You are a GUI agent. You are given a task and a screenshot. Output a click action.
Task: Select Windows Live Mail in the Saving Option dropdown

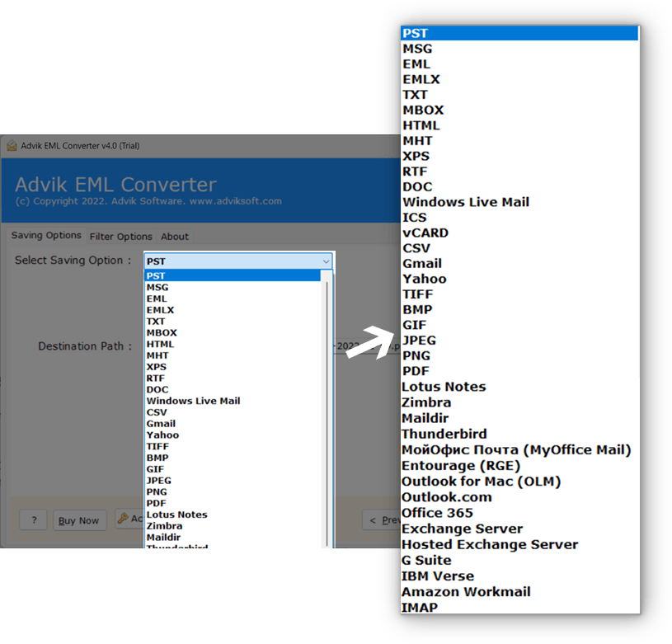[x=233, y=401]
